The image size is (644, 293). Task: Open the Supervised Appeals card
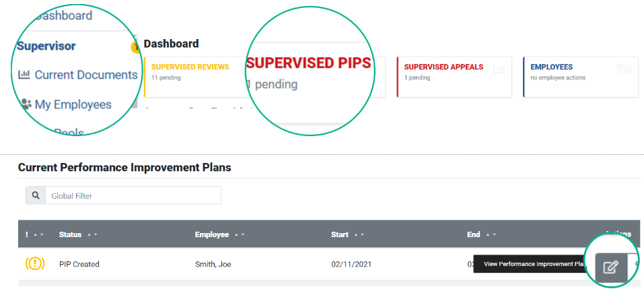click(454, 77)
